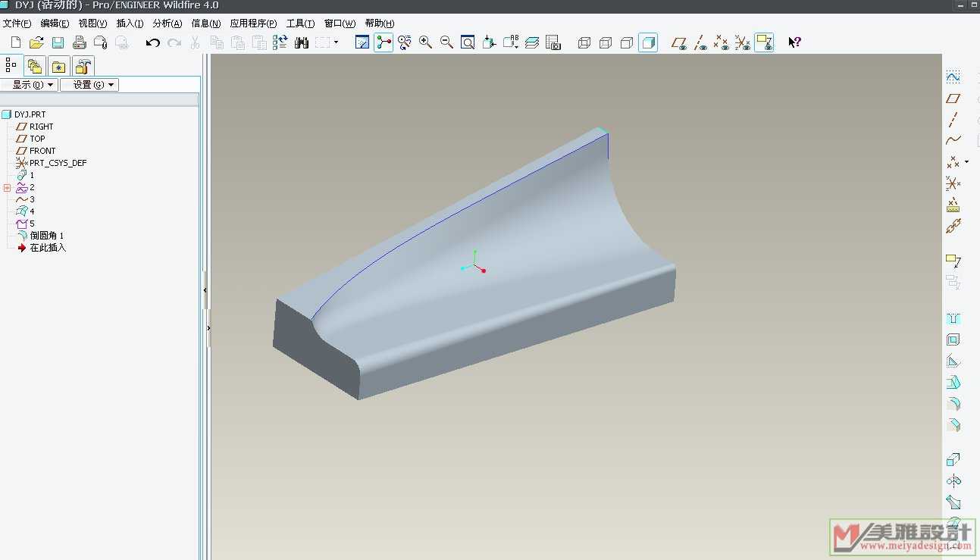980x560 pixels.
Task: Open datum point tool flyout arrow
Action: (x=966, y=161)
